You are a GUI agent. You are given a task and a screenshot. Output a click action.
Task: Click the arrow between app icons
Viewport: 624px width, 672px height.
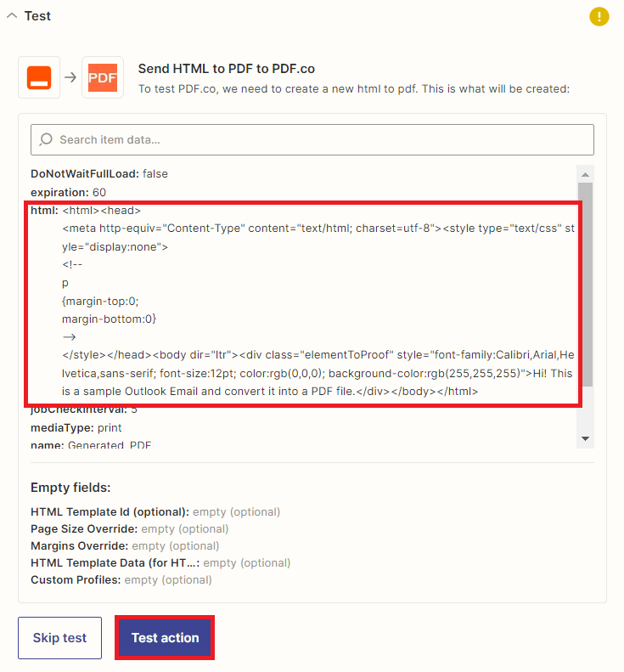70,78
